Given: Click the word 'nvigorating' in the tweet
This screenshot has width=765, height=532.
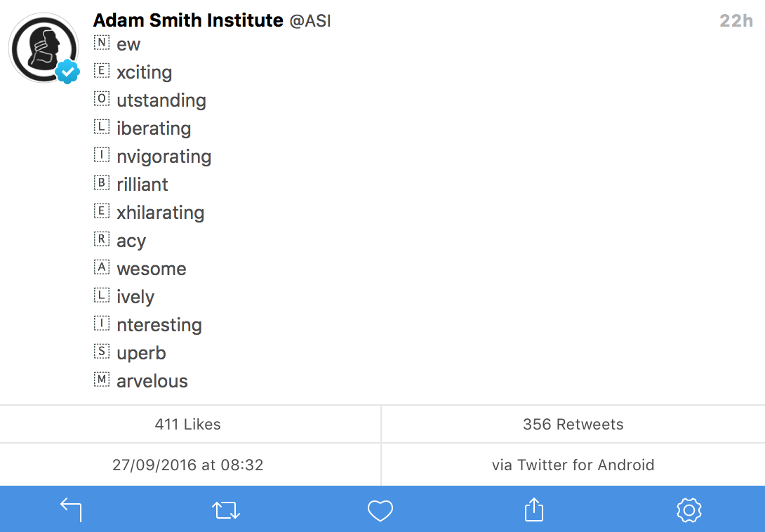Looking at the screenshot, I should click(164, 157).
